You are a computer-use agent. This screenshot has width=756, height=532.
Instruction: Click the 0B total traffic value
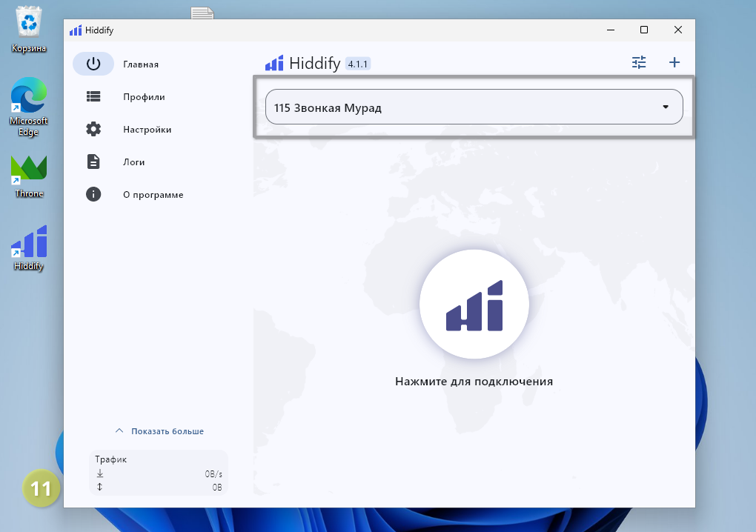217,488
